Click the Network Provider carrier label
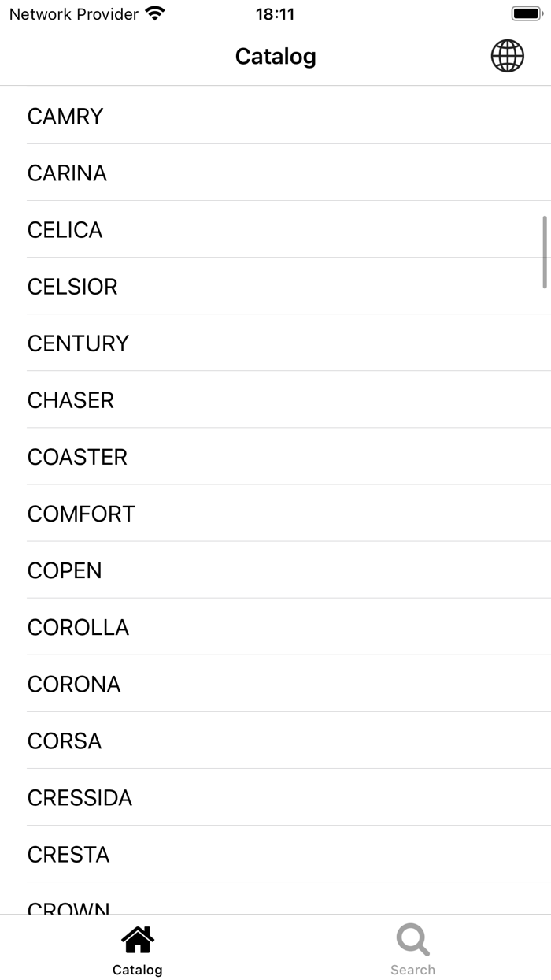 click(x=71, y=13)
